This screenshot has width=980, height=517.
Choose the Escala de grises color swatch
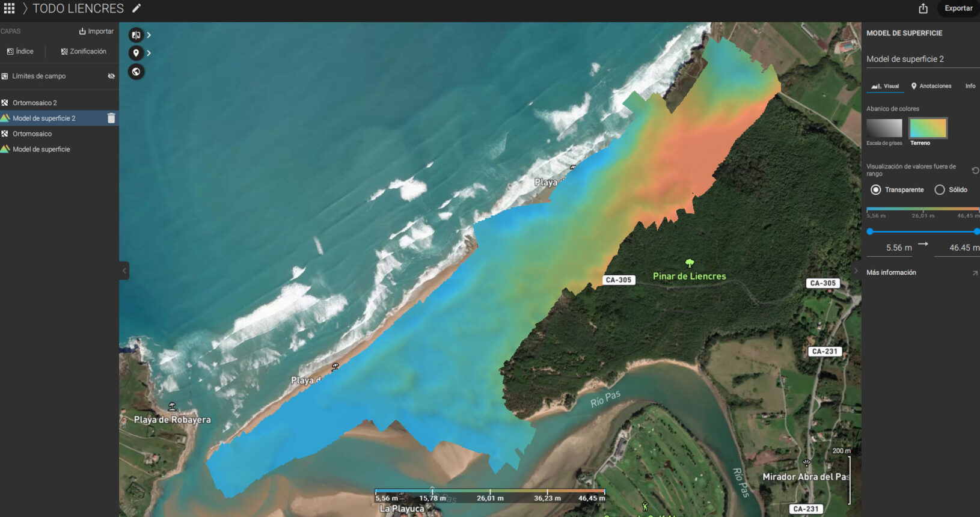pos(884,128)
